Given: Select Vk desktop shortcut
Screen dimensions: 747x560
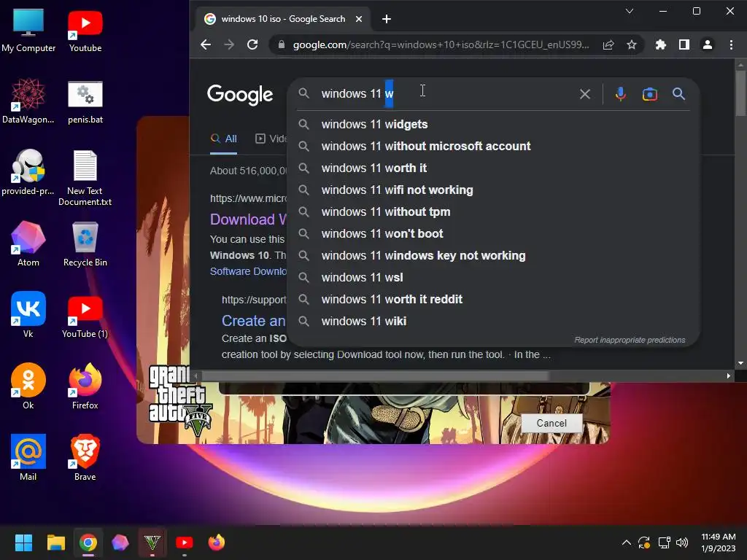Looking at the screenshot, I should (x=28, y=315).
